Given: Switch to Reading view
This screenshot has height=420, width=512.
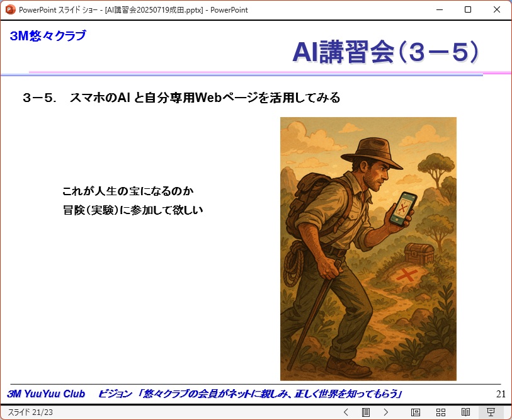Looking at the screenshot, I should [466, 412].
